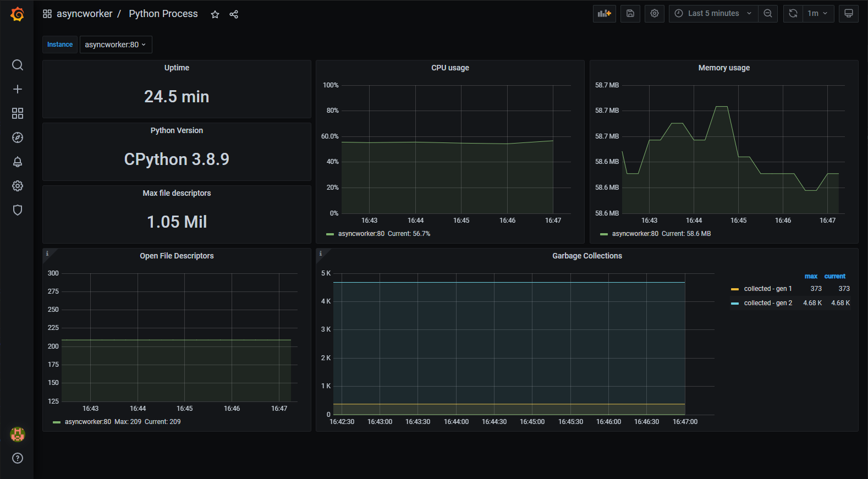Star this dashboard as favorite
Viewport: 868px width, 479px height.
click(x=215, y=14)
